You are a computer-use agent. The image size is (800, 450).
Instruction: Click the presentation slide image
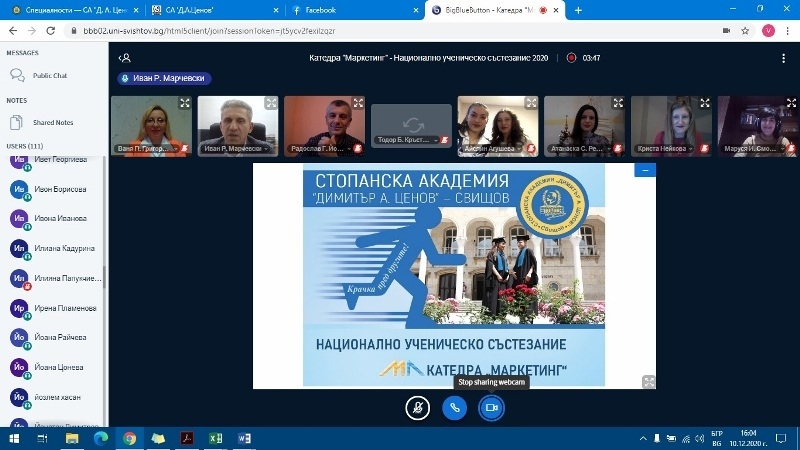pos(454,276)
